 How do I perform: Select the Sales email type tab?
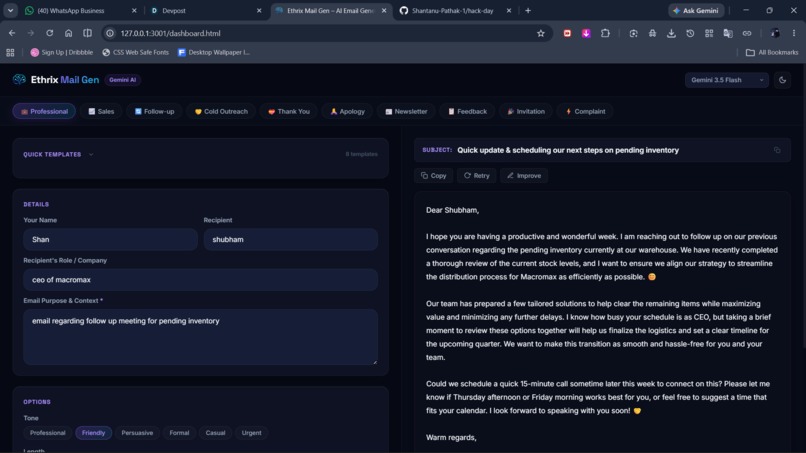tap(101, 111)
